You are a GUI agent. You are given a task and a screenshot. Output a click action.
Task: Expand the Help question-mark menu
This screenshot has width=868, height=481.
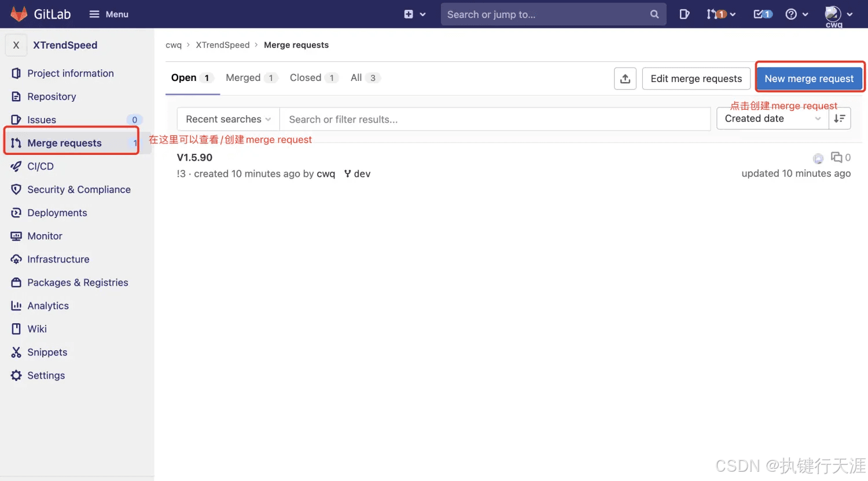pos(797,14)
